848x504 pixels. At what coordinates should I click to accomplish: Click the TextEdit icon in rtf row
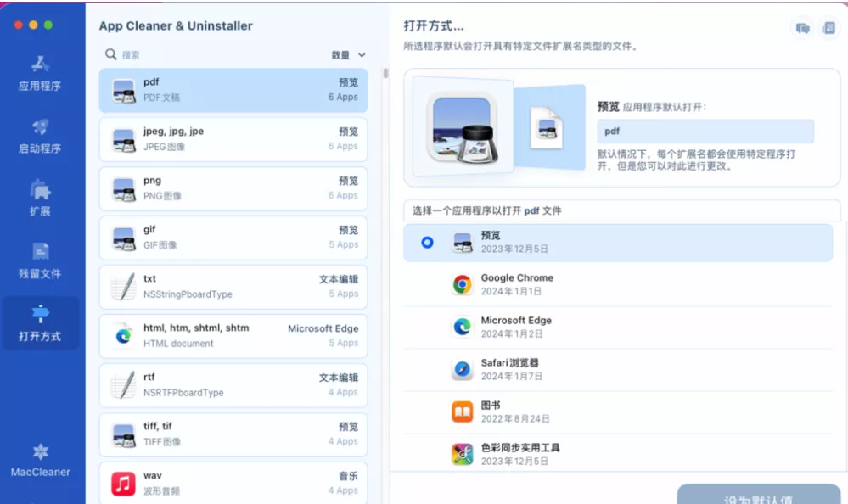coord(123,385)
